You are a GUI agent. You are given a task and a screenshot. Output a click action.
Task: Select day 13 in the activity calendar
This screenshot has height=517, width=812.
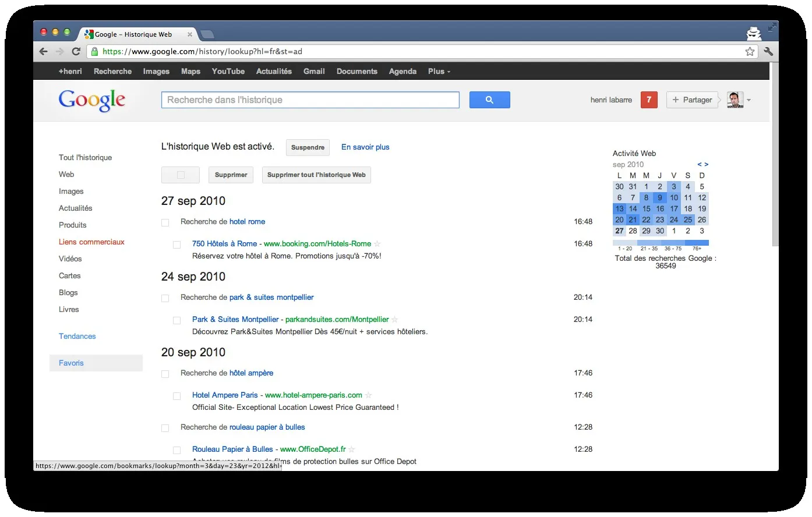[619, 208]
